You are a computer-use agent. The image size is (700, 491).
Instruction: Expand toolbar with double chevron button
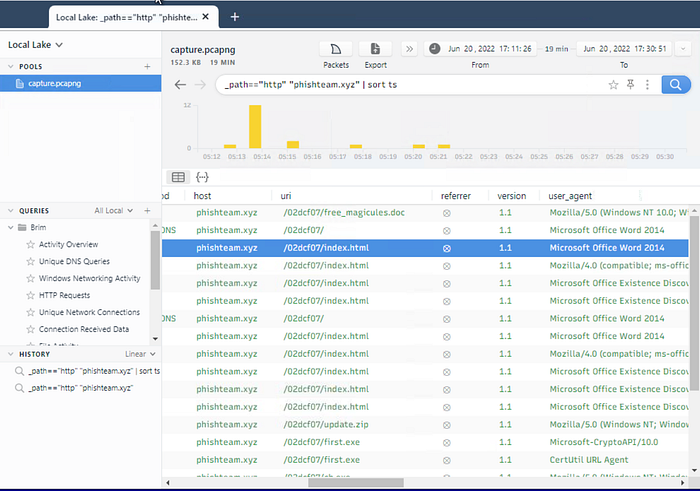click(x=409, y=49)
